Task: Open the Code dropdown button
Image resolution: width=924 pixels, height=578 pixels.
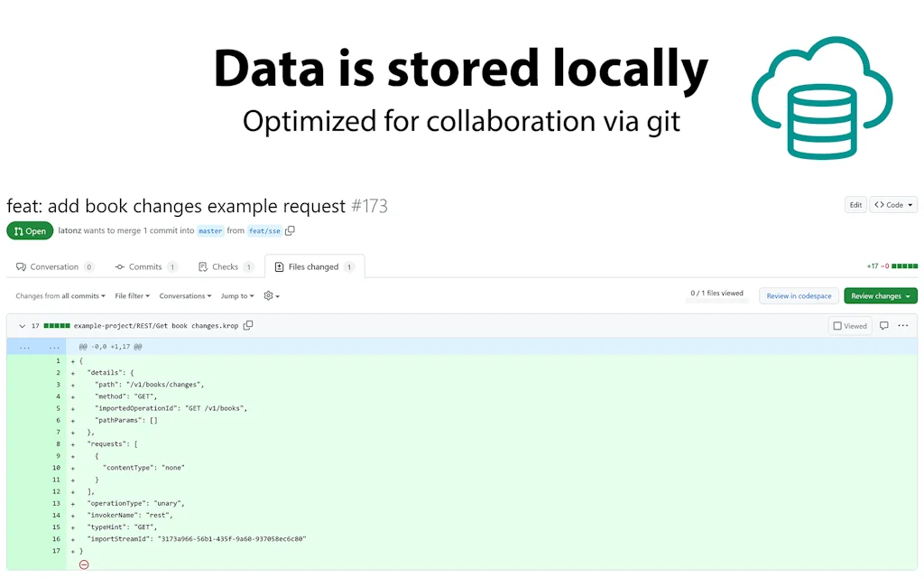Action: point(893,205)
